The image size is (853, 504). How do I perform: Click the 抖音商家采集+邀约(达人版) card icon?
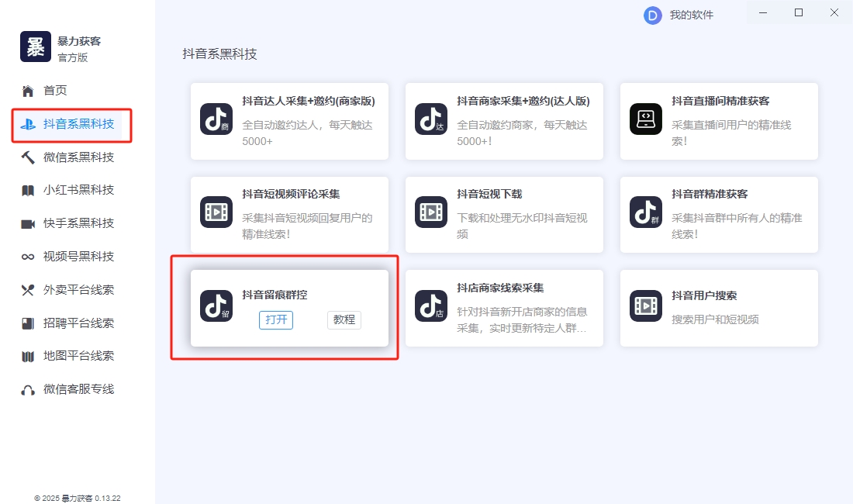431,119
